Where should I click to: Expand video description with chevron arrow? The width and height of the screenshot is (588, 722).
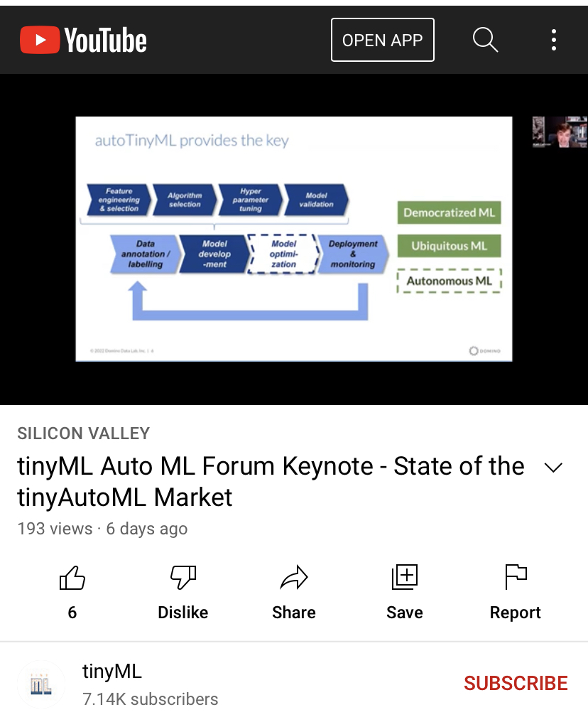[552, 468]
